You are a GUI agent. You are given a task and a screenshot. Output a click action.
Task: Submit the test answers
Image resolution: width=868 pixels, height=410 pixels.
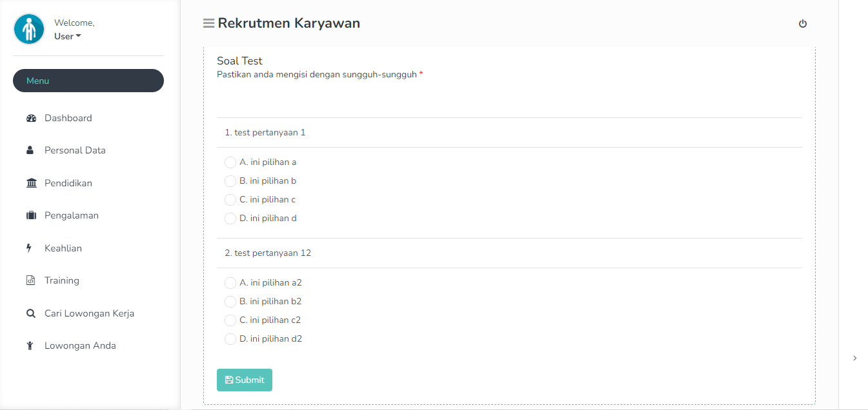tap(245, 380)
